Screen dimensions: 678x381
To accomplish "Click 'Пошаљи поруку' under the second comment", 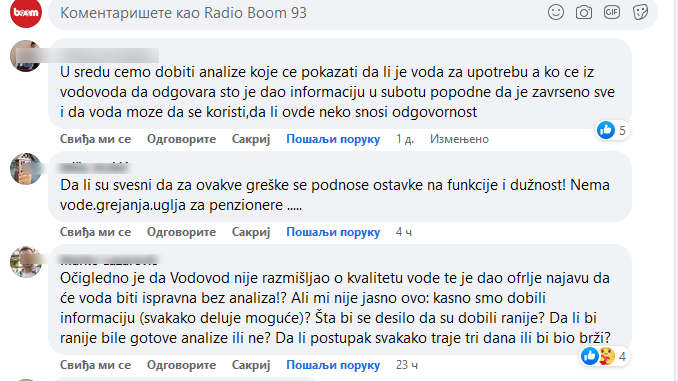I will [333, 232].
